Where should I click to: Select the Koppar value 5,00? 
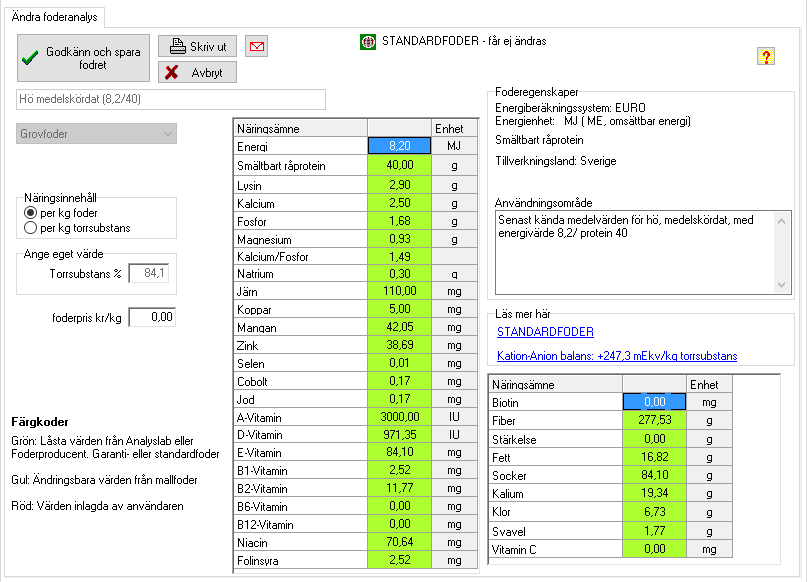coord(399,309)
